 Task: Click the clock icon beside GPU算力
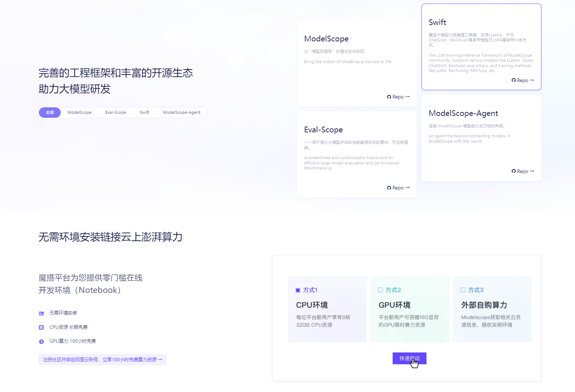[x=41, y=342]
